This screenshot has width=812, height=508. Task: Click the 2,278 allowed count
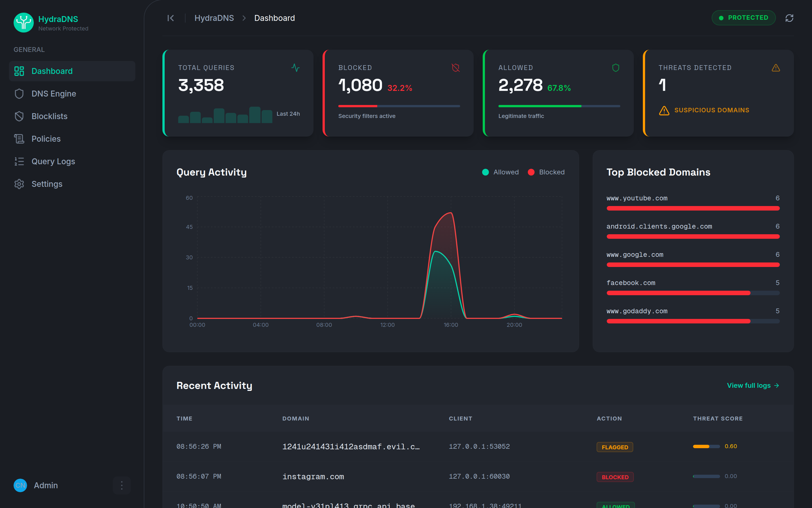(x=520, y=85)
